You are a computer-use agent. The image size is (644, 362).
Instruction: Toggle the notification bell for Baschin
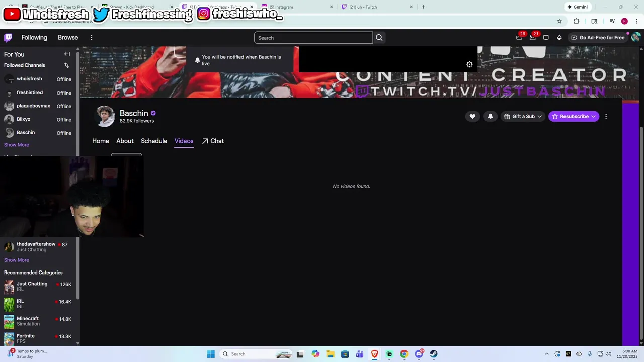click(x=491, y=116)
